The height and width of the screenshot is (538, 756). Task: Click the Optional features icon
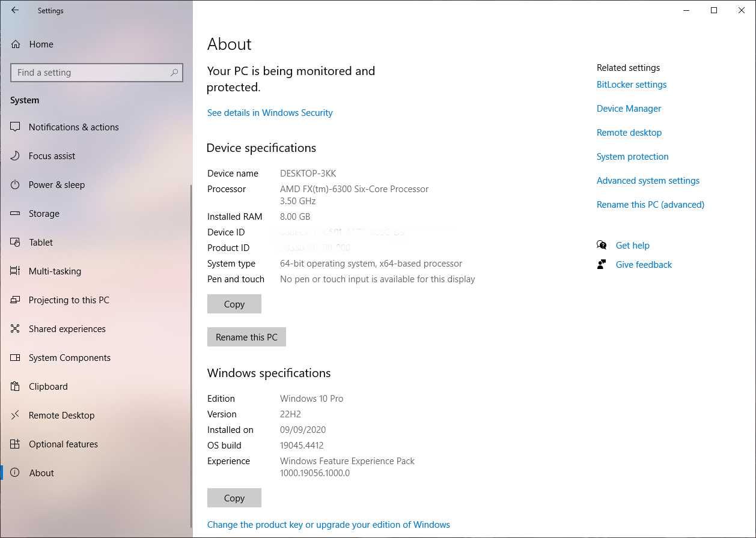[16, 444]
